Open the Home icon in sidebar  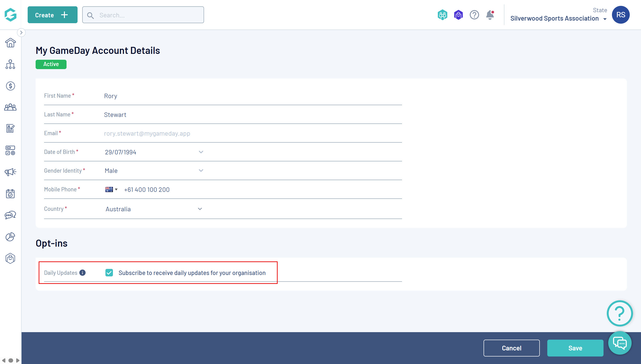click(x=10, y=43)
